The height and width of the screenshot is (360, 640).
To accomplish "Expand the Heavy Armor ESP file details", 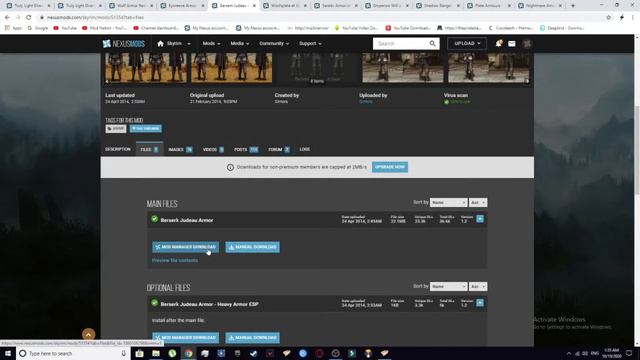I will pyautogui.click(x=480, y=303).
